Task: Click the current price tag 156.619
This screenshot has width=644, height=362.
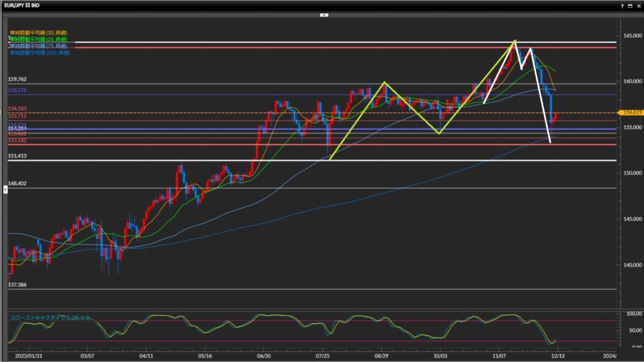Action: tap(630, 112)
